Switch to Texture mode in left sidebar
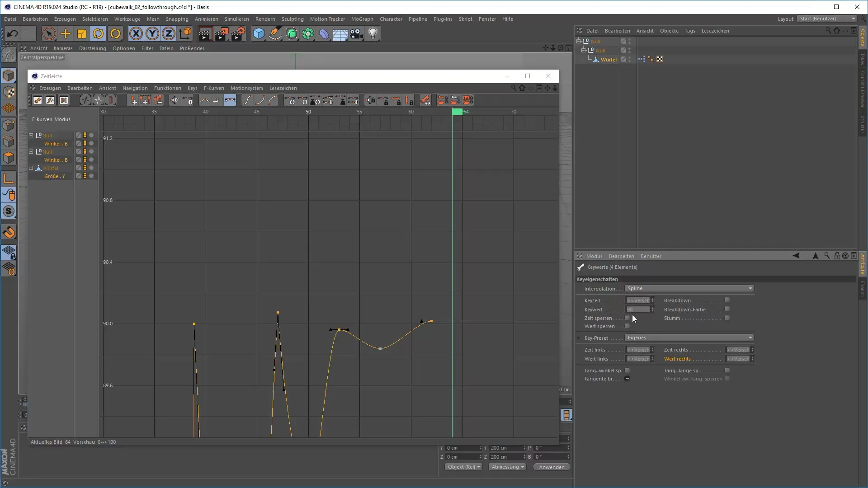Viewport: 868px width, 488px height. click(9, 92)
